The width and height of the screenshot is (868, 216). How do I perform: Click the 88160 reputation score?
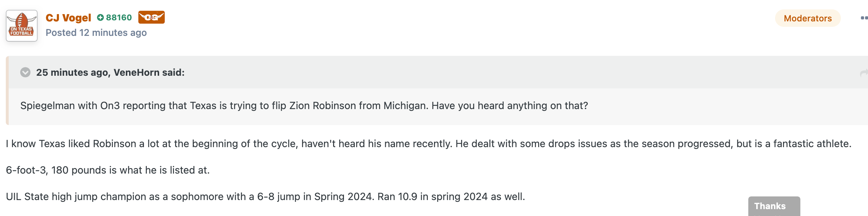point(119,17)
